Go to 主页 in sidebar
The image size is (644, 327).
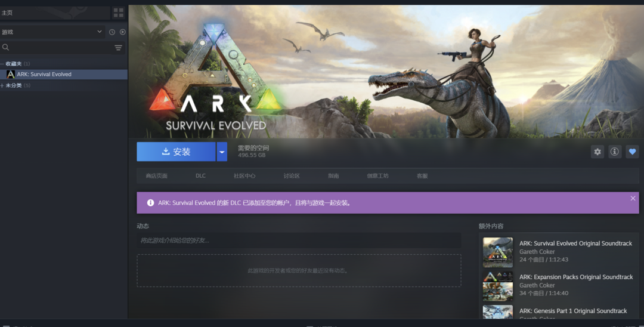55,13
